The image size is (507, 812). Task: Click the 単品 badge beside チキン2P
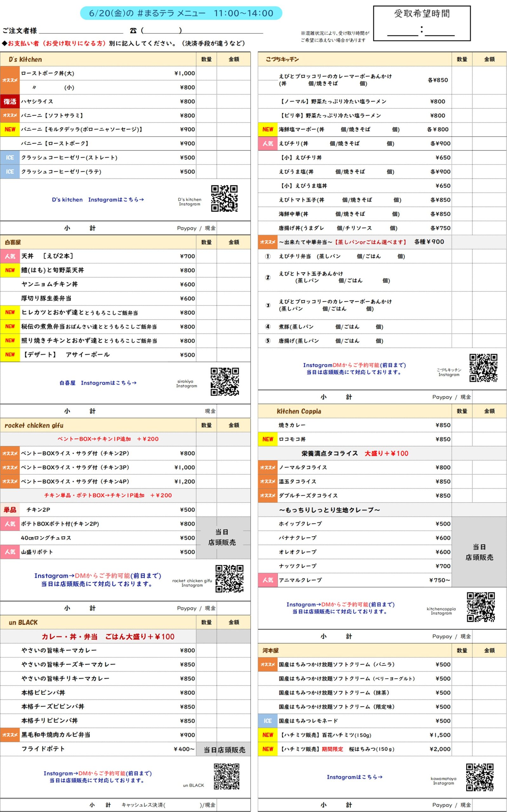[10, 510]
